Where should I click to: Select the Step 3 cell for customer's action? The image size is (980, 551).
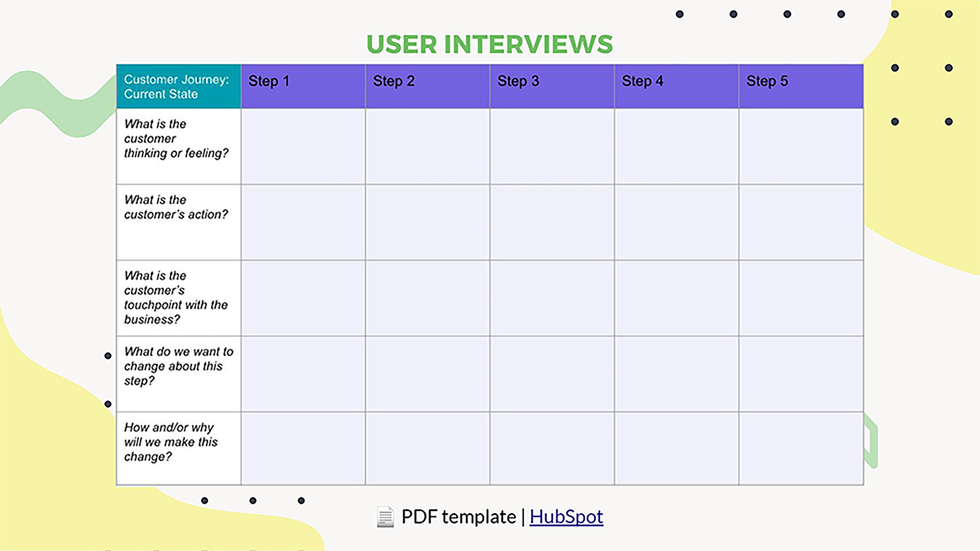pyautogui.click(x=552, y=222)
